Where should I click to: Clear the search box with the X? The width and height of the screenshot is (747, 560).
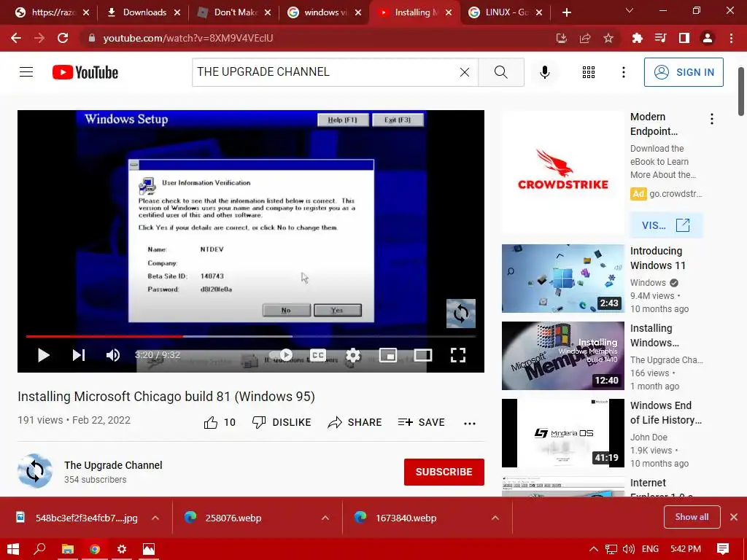coord(465,72)
